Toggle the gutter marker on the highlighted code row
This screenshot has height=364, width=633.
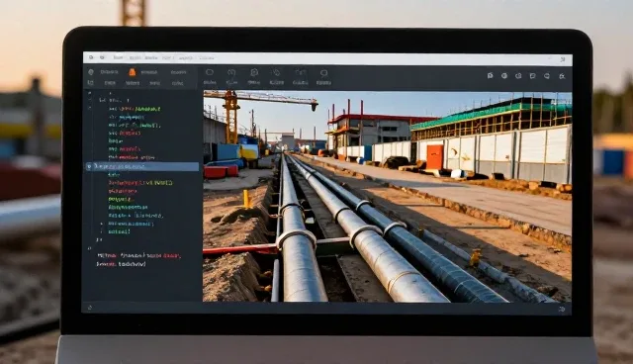click(89, 166)
